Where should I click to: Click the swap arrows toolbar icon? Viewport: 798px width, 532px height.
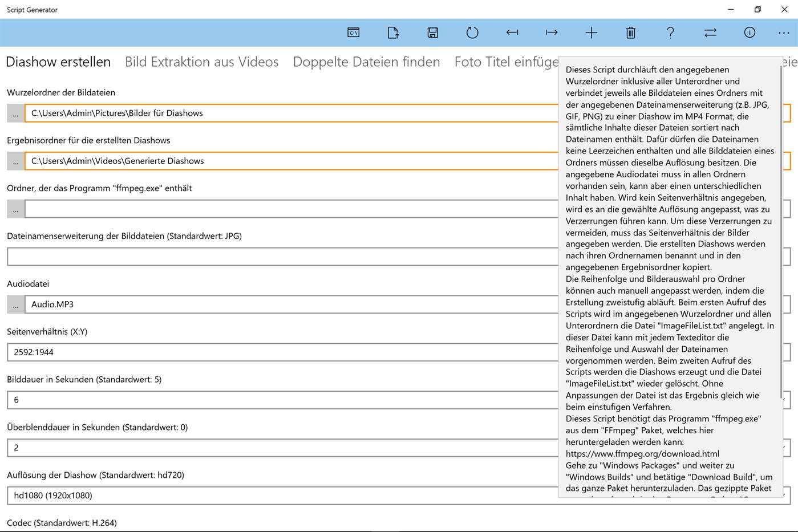point(710,33)
